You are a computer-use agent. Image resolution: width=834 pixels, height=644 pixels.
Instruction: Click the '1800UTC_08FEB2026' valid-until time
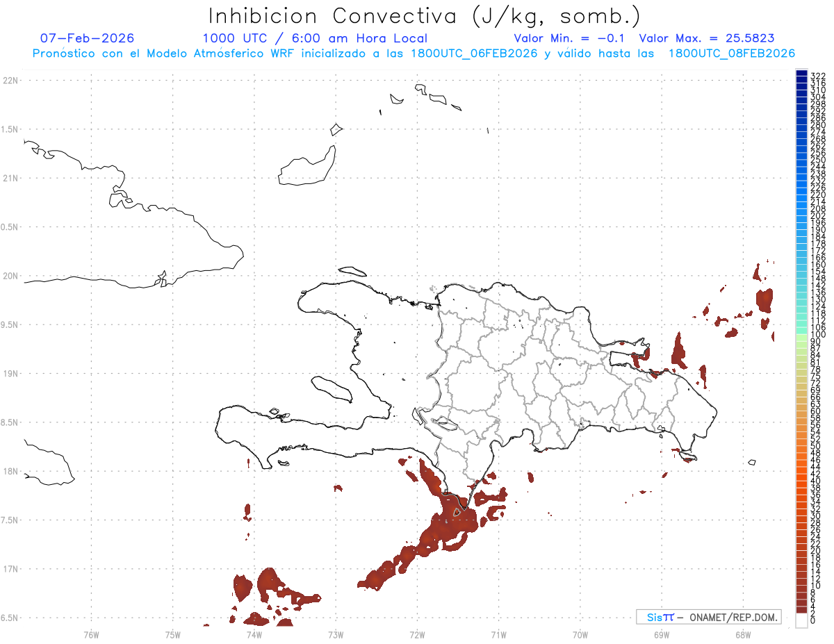[x=732, y=53]
